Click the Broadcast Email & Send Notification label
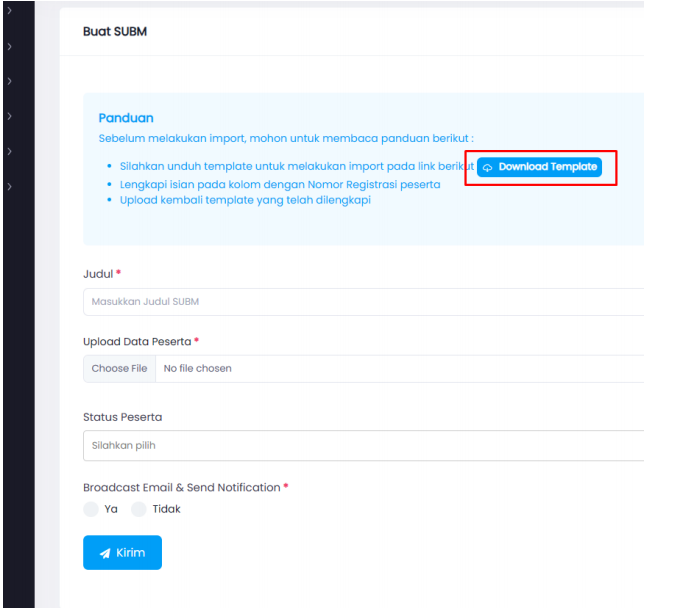The width and height of the screenshot is (690, 611). (x=181, y=487)
